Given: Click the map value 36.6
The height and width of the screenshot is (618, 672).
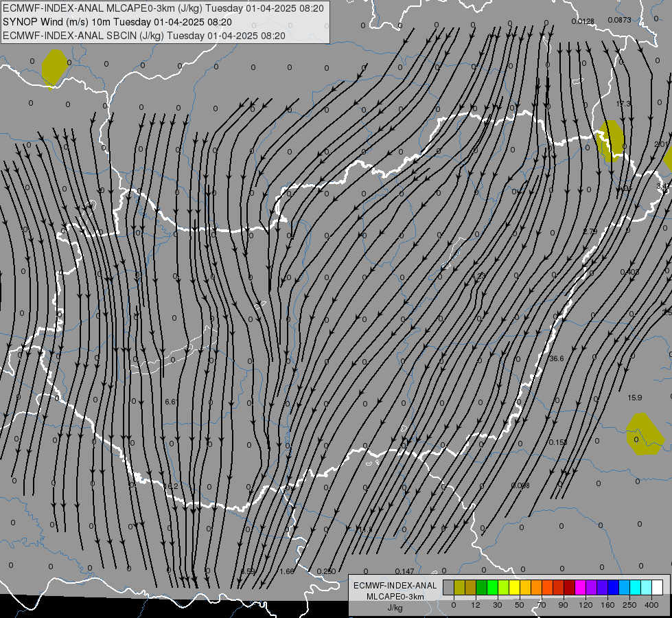Looking at the screenshot, I should click(557, 358).
